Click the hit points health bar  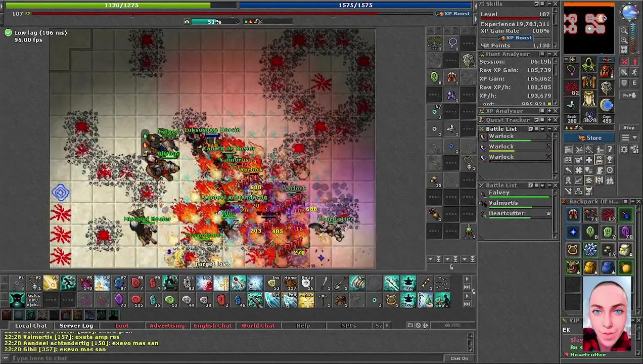pos(121,5)
